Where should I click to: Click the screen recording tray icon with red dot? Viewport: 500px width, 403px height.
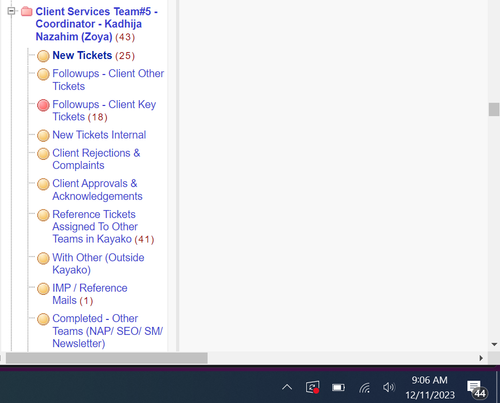(313, 387)
